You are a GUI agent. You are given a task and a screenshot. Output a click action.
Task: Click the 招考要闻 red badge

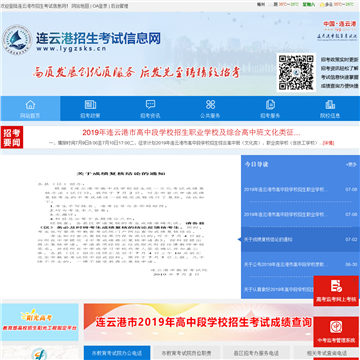pyautogui.click(x=12, y=137)
